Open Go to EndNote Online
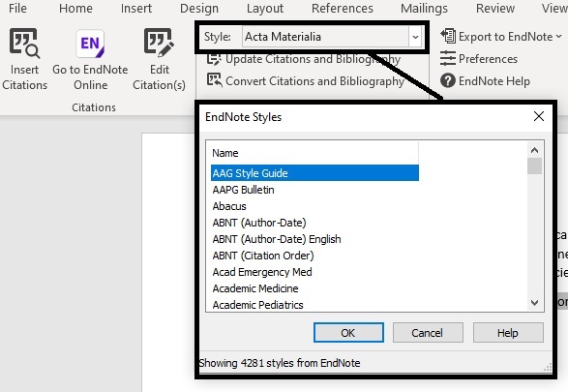The width and height of the screenshot is (568, 392). coord(90,60)
